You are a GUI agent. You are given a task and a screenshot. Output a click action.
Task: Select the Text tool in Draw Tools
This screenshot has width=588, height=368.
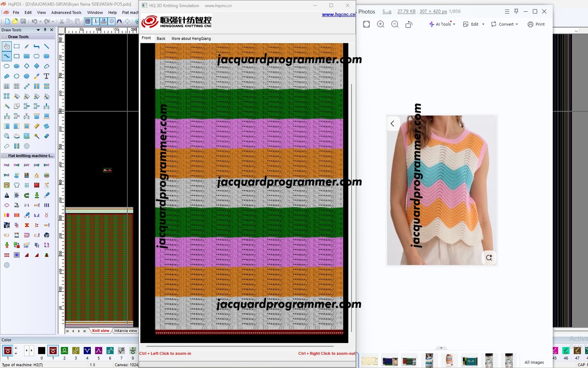(46, 76)
